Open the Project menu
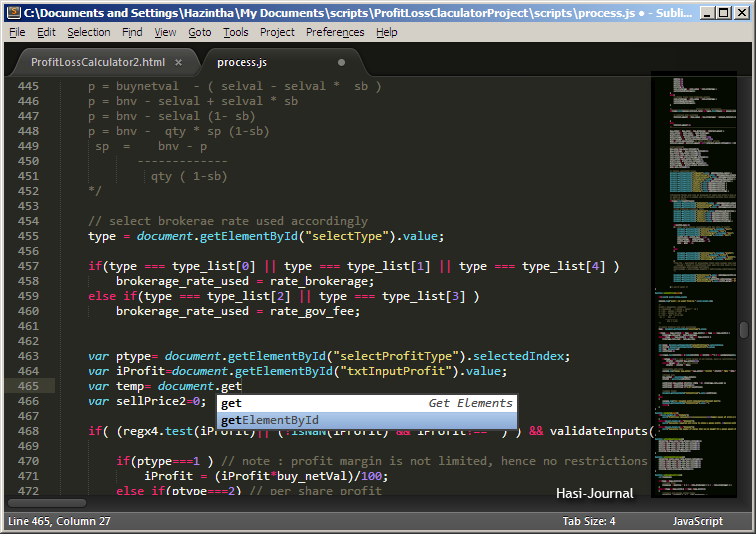Screen dimensions: 756x534 tap(277, 32)
